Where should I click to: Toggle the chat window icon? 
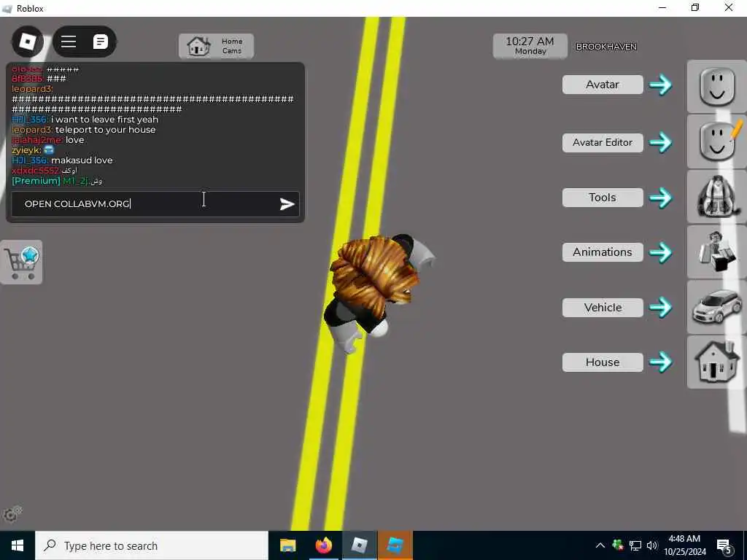point(100,42)
